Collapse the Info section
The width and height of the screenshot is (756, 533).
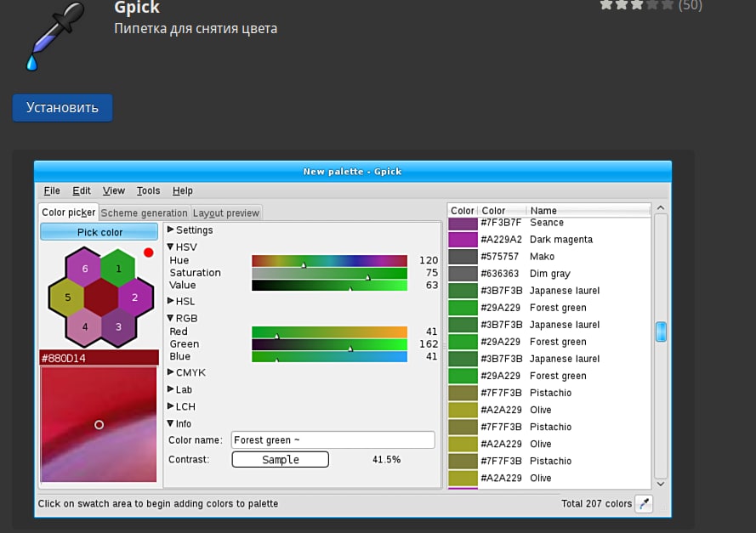point(179,423)
